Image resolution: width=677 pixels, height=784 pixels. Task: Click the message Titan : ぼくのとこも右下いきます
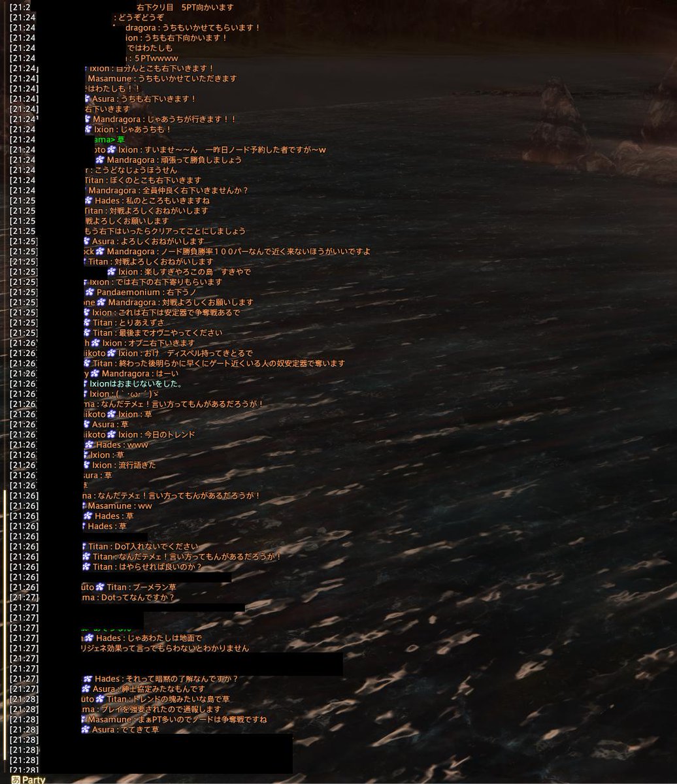coord(143,180)
